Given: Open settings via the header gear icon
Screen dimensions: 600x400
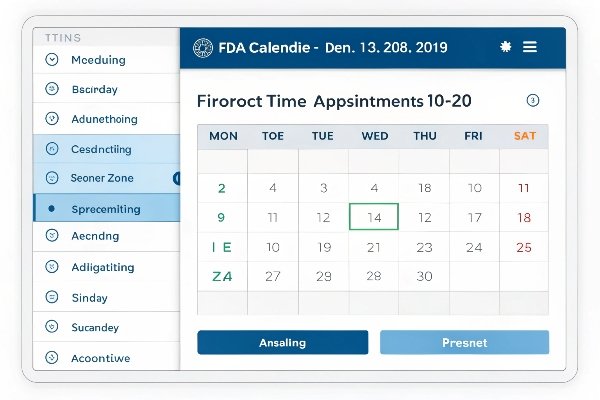Looking at the screenshot, I should [x=505, y=47].
